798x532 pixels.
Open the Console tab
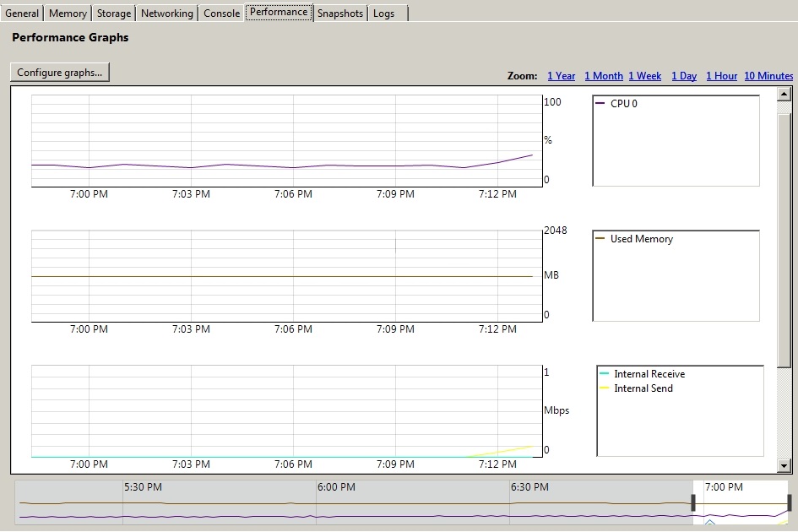pyautogui.click(x=221, y=14)
